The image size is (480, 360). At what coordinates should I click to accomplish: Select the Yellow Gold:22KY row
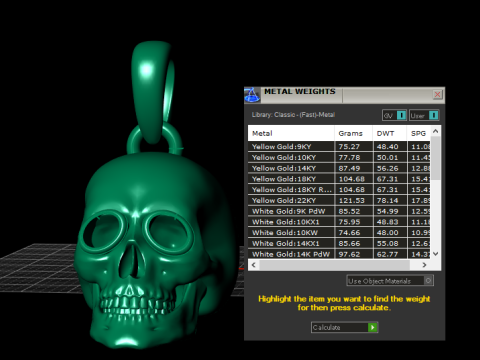pos(339,200)
